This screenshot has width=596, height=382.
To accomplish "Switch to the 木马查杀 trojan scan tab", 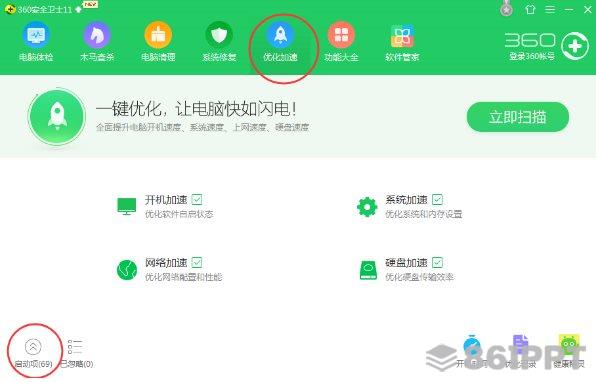I will point(97,42).
